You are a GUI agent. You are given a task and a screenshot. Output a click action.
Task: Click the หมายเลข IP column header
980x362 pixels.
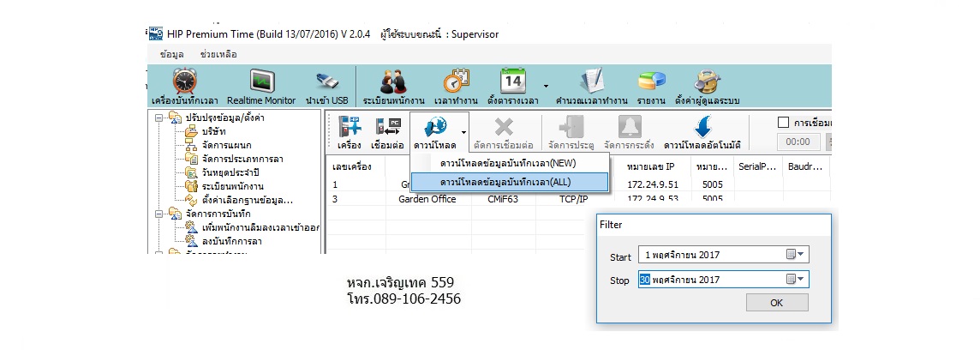point(651,167)
